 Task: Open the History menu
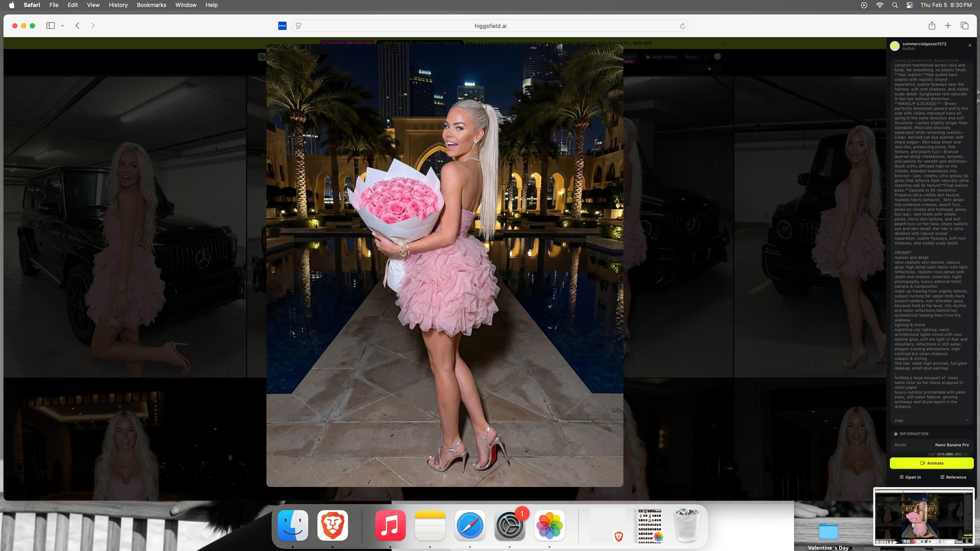118,5
